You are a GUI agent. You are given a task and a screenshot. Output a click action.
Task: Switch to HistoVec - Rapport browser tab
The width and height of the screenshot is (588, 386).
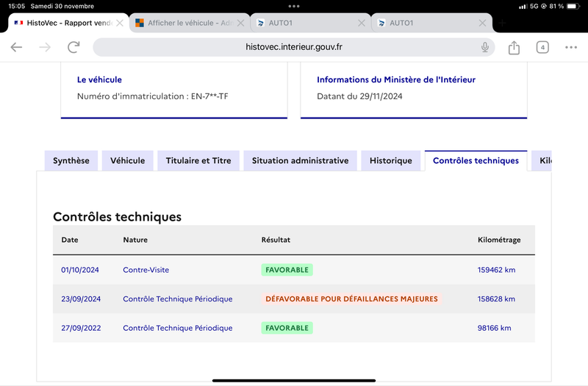pos(68,23)
